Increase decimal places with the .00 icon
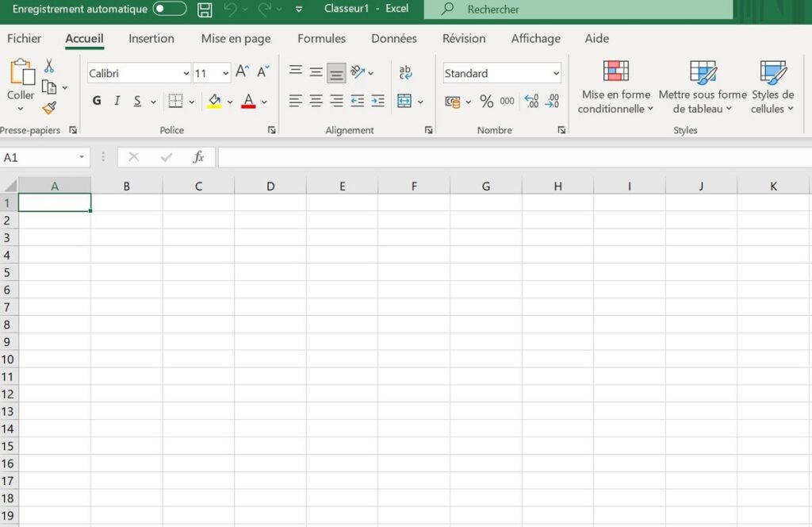Viewport: 812px width, 527px height. (531, 101)
